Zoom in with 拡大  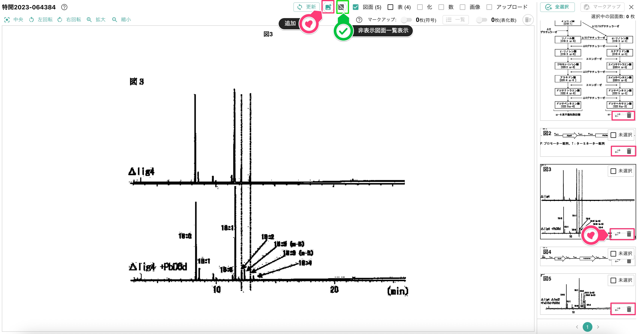click(x=96, y=19)
